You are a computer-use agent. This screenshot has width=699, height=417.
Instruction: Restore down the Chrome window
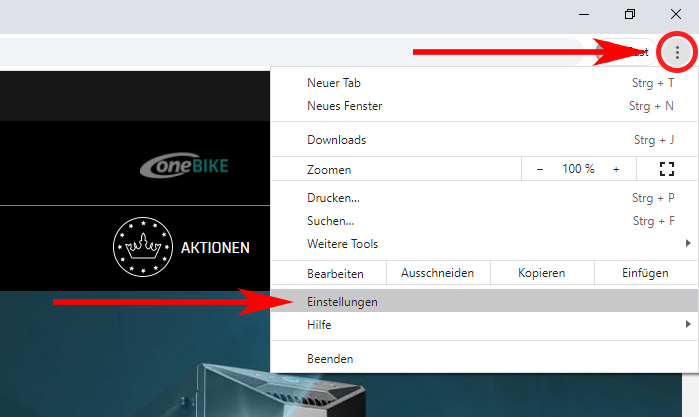point(629,14)
